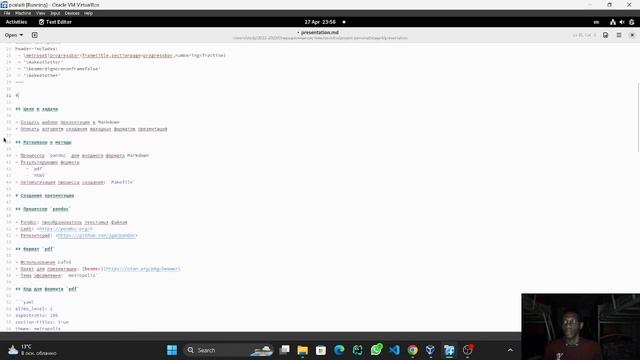This screenshot has width=640, height=360.
Task: Click the editor vertical scrollbar
Action: 638,118
